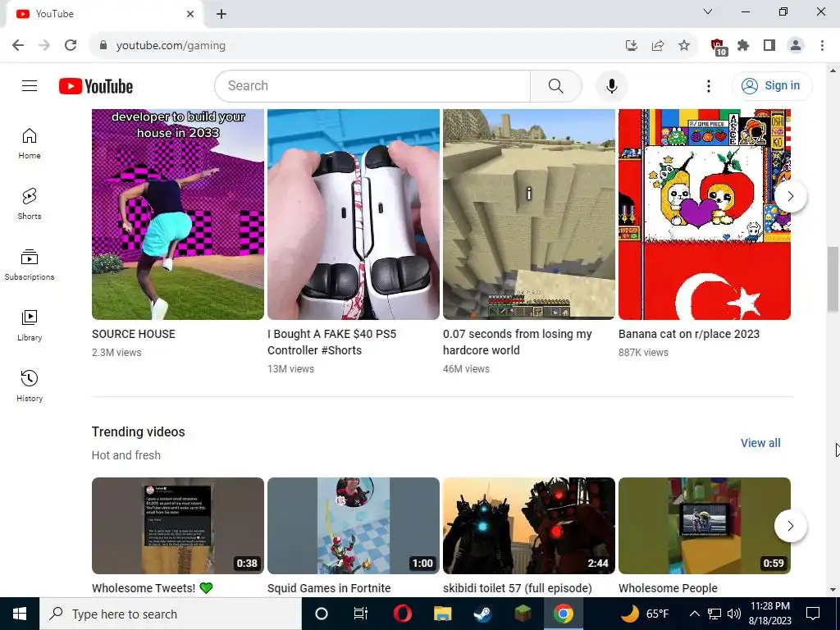Open uBlock extension icon

[x=718, y=47]
